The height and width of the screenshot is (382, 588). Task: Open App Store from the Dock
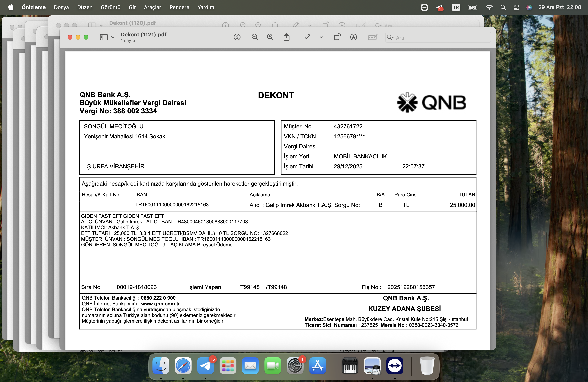(317, 365)
